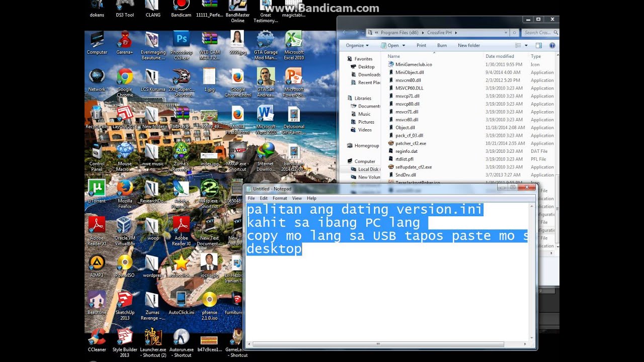Select the patcher_cf2.exe file
The height and width of the screenshot is (362, 644).
411,143
